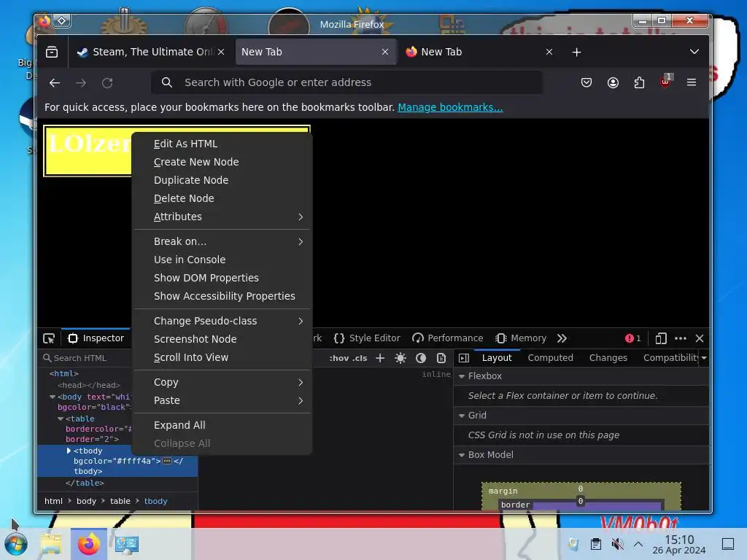Open a new tab with plus
Screen dimensions: 747x560
tap(576, 52)
